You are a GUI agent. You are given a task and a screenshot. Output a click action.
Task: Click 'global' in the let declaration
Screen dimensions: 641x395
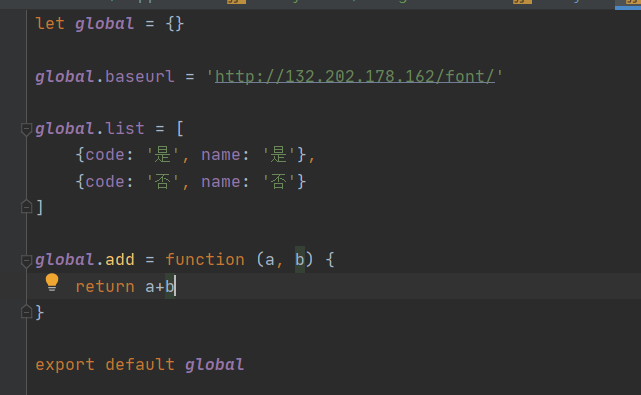(105, 24)
